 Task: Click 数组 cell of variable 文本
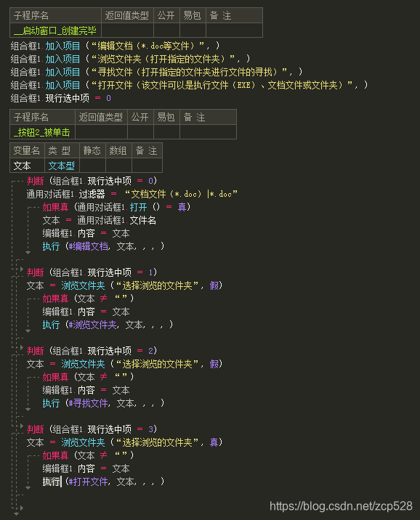click(118, 166)
